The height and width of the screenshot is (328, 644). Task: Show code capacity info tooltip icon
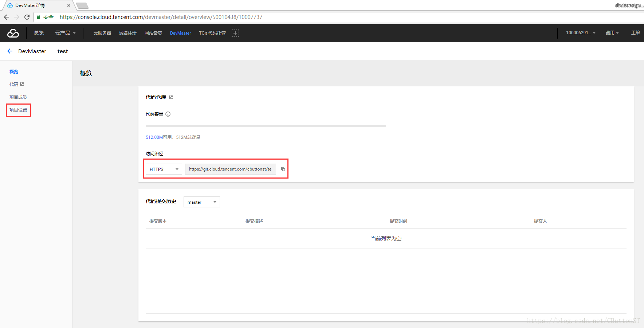(x=168, y=114)
